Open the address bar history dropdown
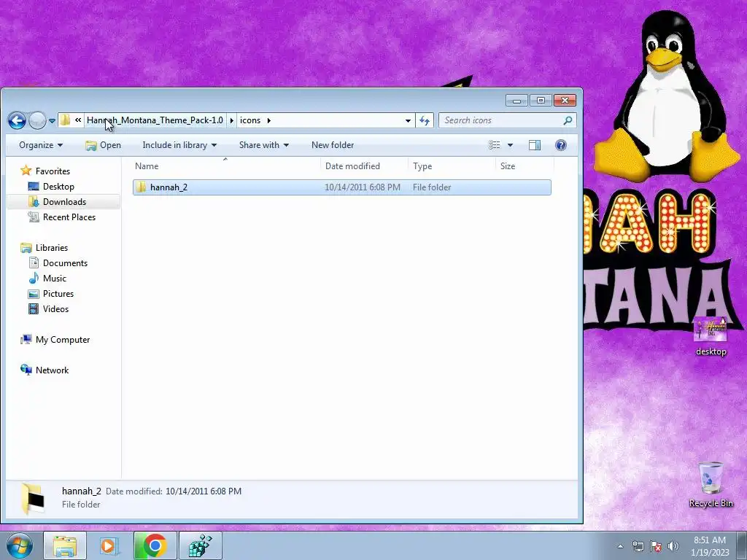The width and height of the screenshot is (747, 560). [x=408, y=120]
